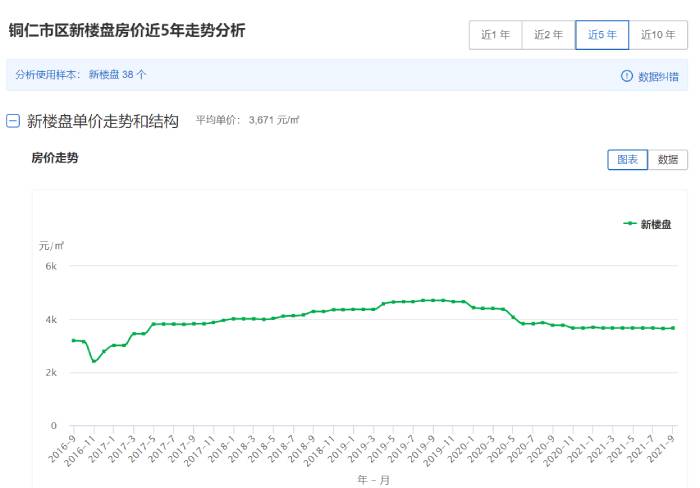The height and width of the screenshot is (488, 700).
Task: Open the 数据纠错 link
Action: pos(658,76)
